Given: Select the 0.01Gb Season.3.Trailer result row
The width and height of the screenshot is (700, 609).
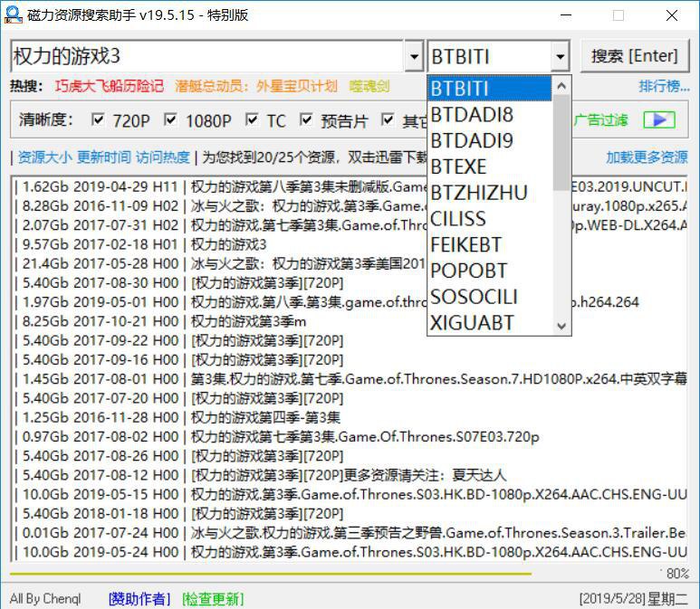Looking at the screenshot, I should pyautogui.click(x=350, y=533).
